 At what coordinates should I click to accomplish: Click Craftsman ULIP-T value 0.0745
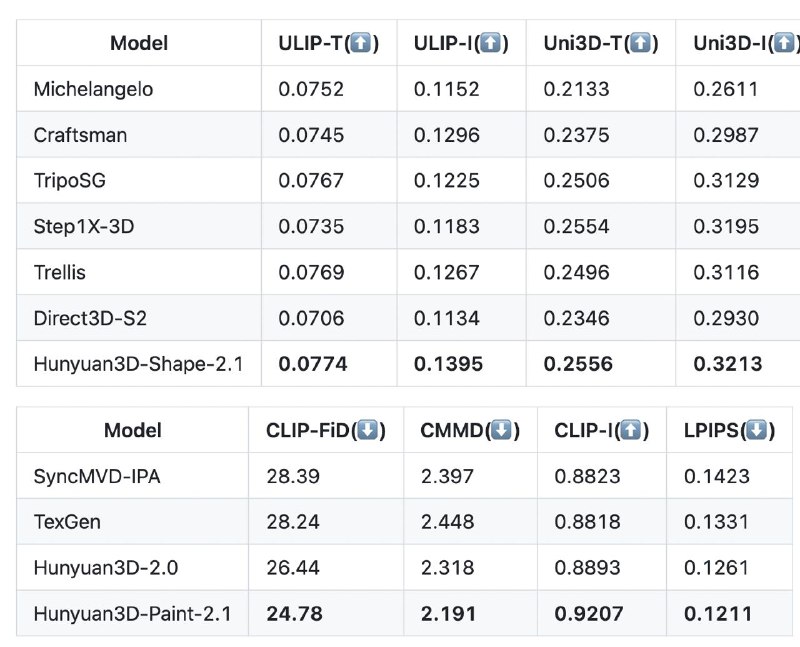[x=311, y=135]
